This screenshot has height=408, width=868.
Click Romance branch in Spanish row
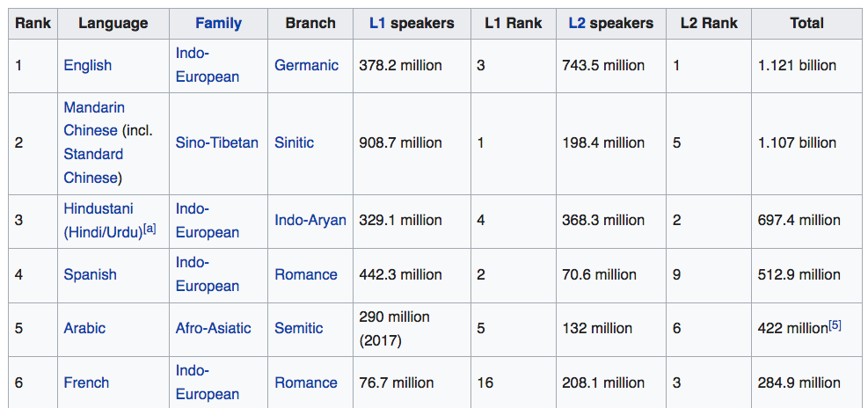point(306,274)
